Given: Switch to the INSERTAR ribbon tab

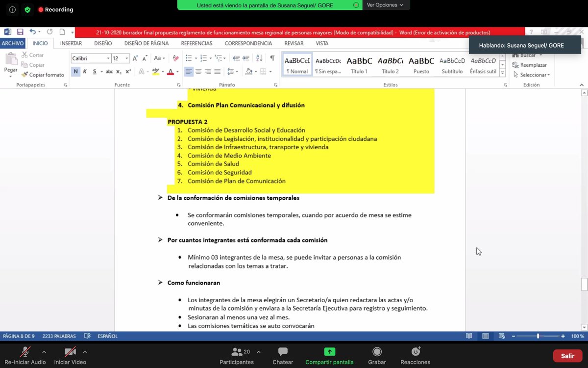Looking at the screenshot, I should (x=71, y=43).
